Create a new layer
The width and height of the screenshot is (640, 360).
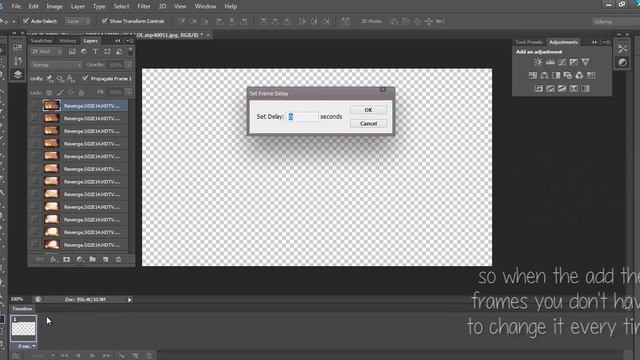[106, 260]
